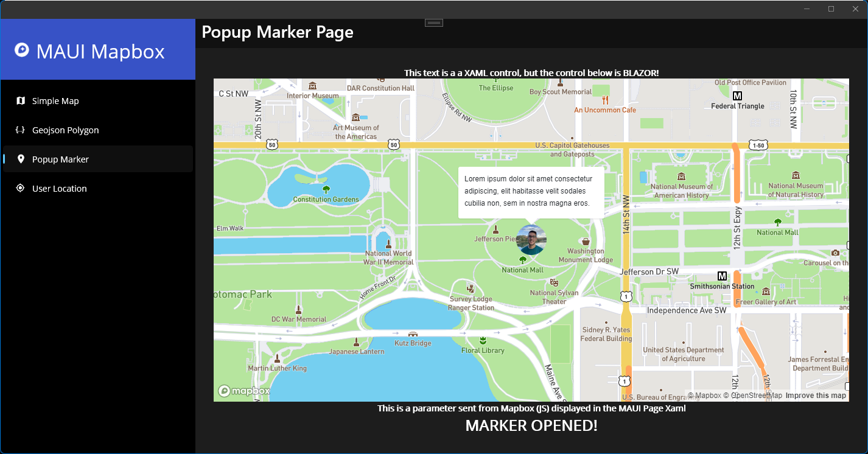Click the Route 50 highway shield marker
The image size is (868, 454).
(x=271, y=145)
